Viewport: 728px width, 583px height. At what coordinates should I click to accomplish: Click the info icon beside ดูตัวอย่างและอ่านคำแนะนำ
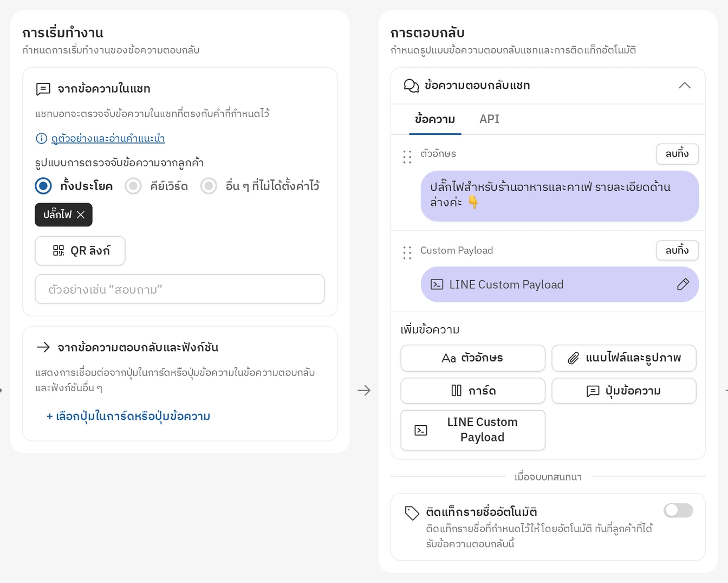[41, 138]
